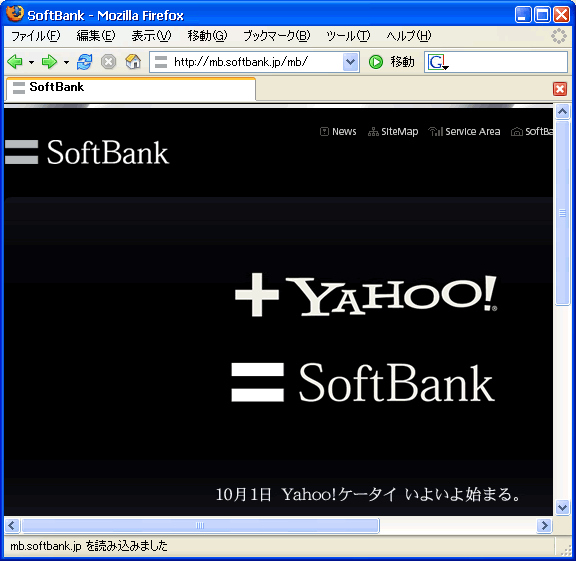Image resolution: width=576 pixels, height=561 pixels.
Task: Click the vertical scrollbar thumb
Action: (562, 212)
